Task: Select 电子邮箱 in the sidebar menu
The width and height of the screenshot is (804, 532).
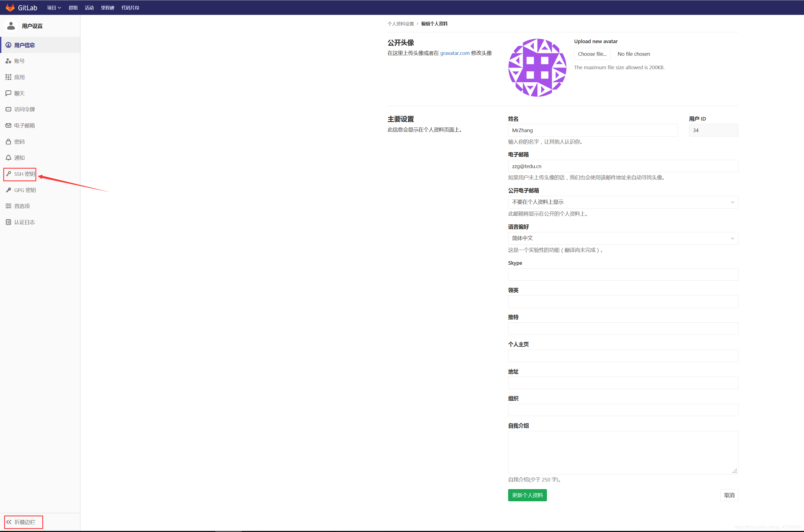Action: tap(40, 126)
